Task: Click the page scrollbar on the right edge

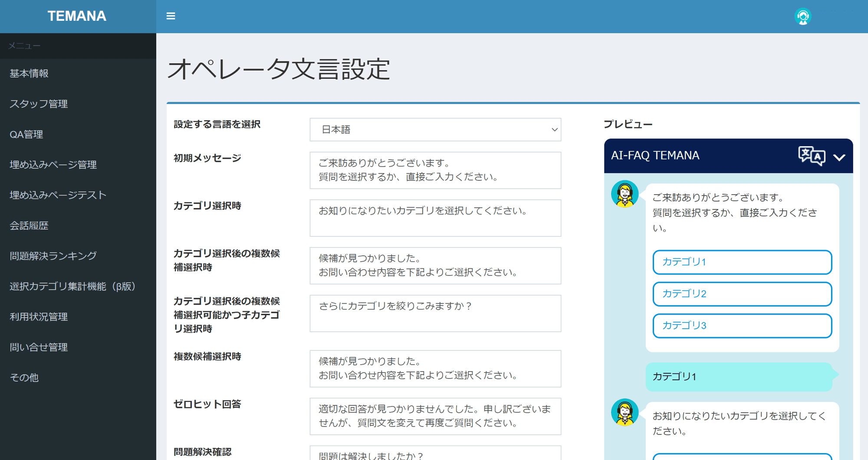Action: pos(865,173)
